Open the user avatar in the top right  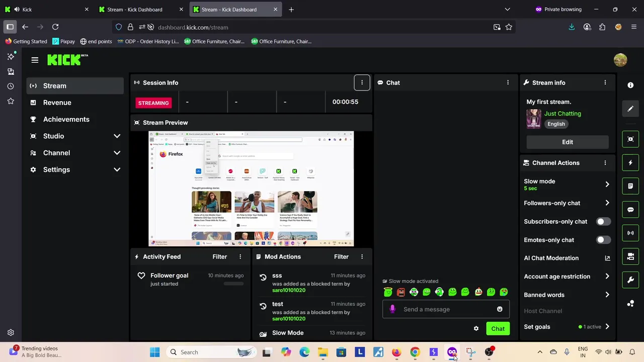(x=620, y=60)
